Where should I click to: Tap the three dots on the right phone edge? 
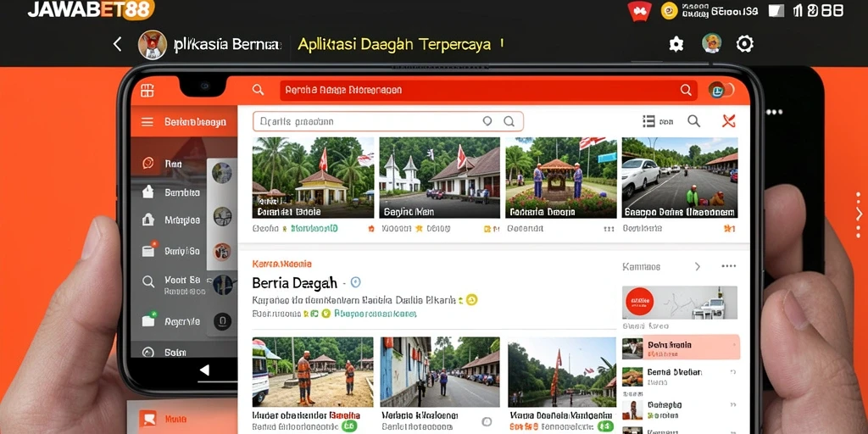pyautogui.click(x=774, y=112)
